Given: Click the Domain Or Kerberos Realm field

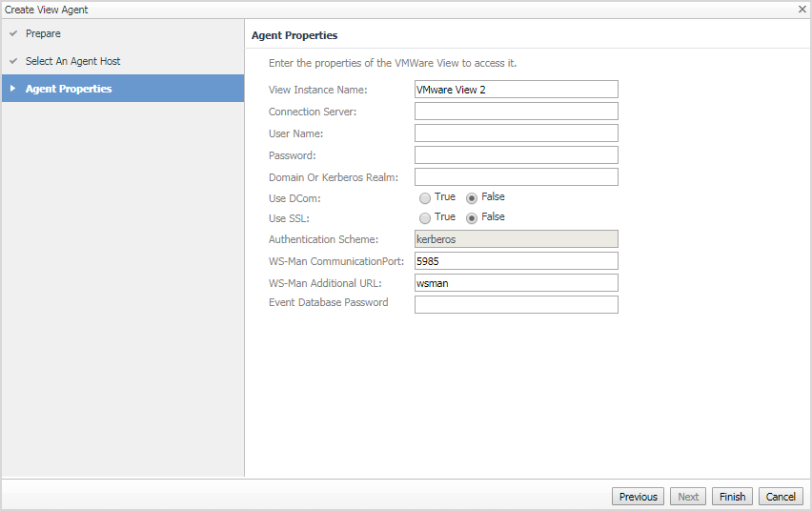Looking at the screenshot, I should tap(516, 177).
